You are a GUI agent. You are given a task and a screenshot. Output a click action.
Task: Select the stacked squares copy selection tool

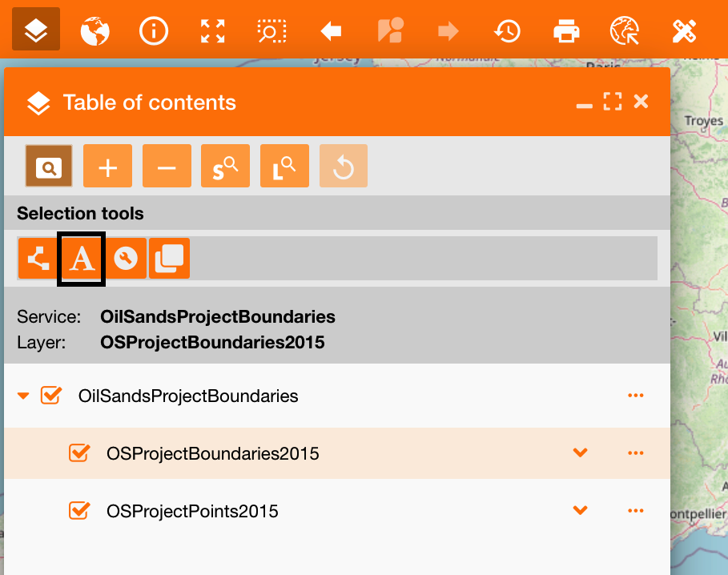pyautogui.click(x=169, y=259)
